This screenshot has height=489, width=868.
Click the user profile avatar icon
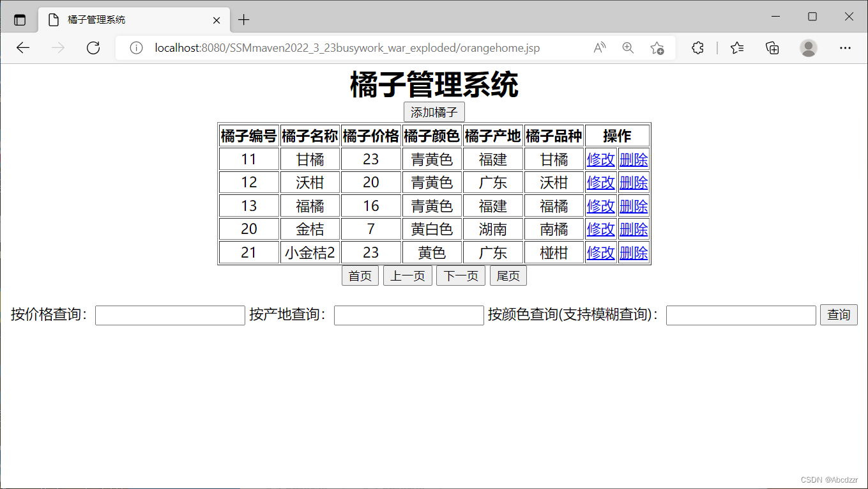coord(809,48)
